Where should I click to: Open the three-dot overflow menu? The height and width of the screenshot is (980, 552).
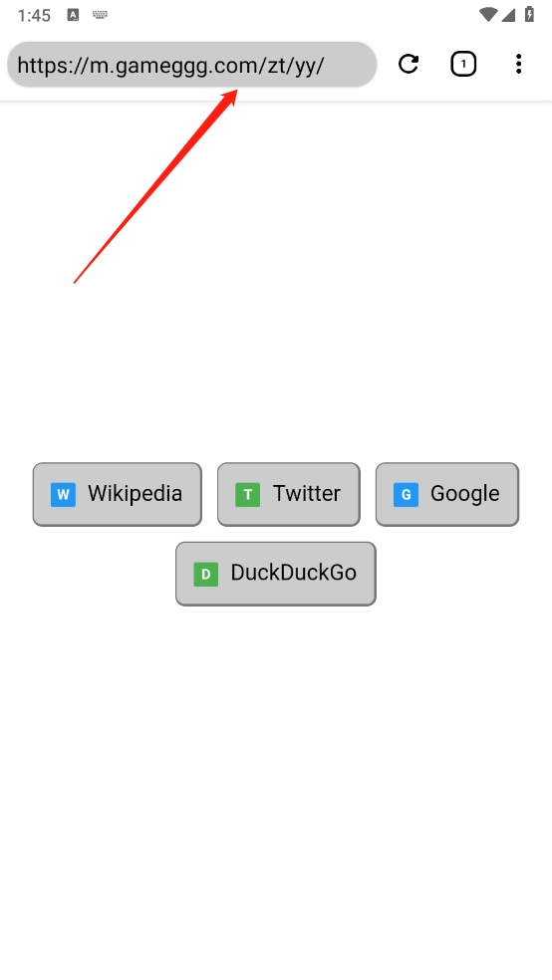tap(518, 64)
